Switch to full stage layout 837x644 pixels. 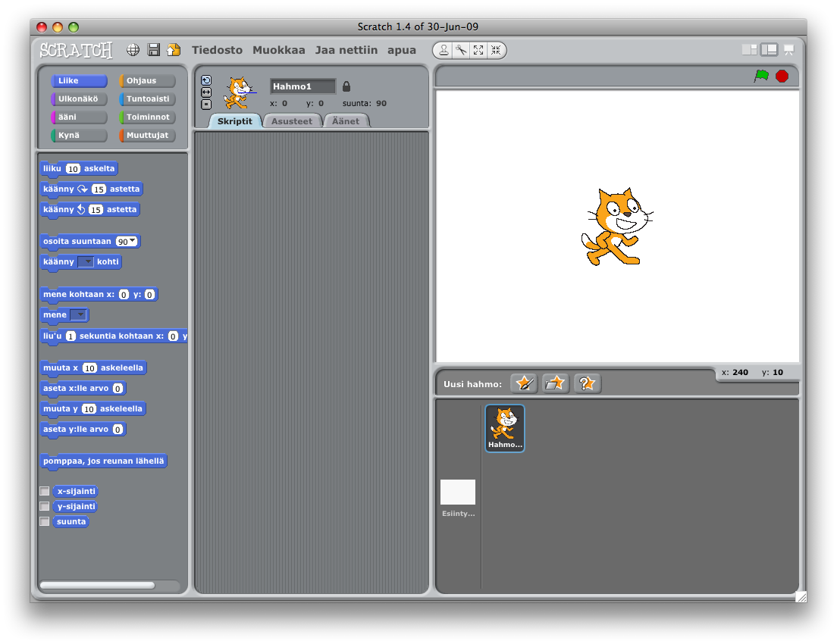click(x=770, y=49)
